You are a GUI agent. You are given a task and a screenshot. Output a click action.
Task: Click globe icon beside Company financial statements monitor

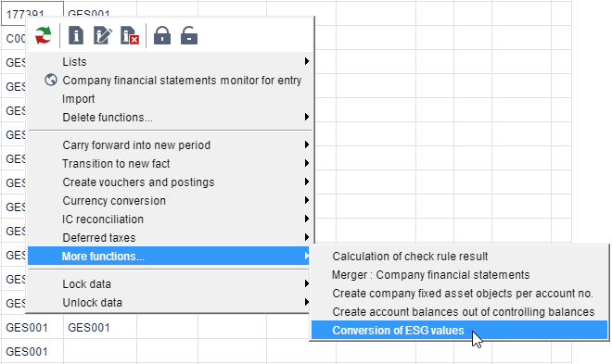pos(51,80)
